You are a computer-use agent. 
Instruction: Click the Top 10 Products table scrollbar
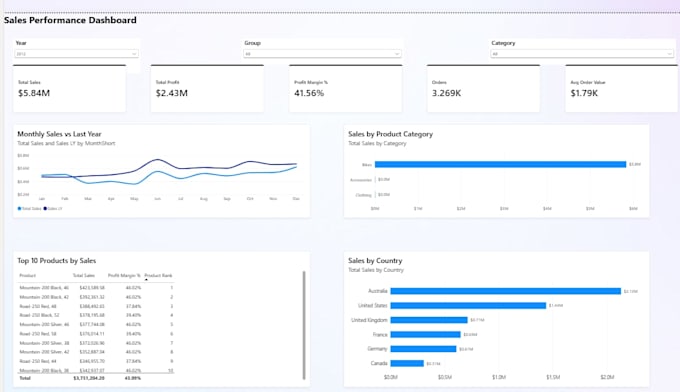point(304,325)
